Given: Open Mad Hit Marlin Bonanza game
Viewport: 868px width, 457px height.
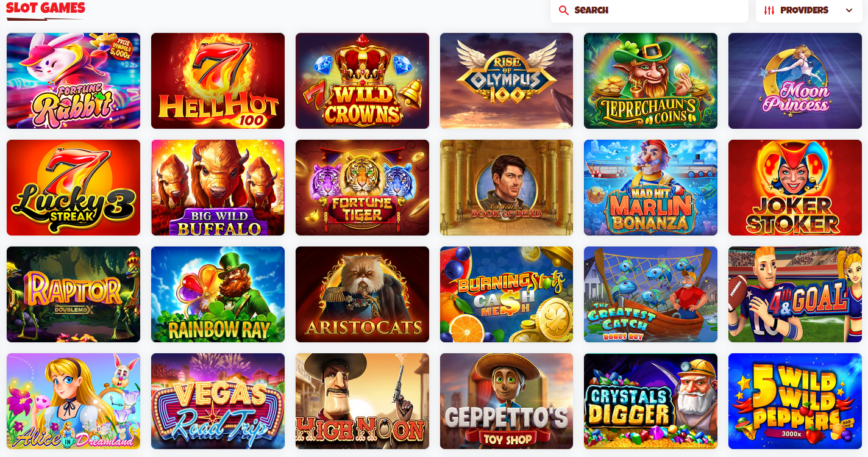Looking at the screenshot, I should (650, 187).
